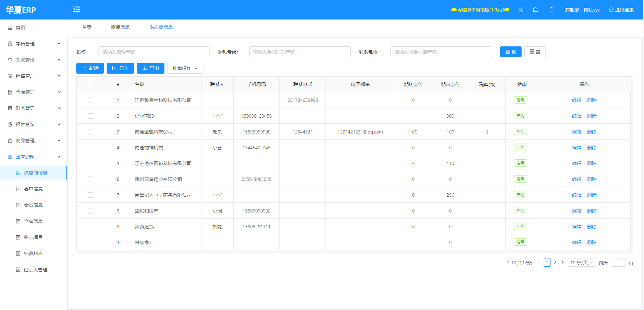Check the row for 供应商50
Screen dimensions: 644x310
[90, 116]
